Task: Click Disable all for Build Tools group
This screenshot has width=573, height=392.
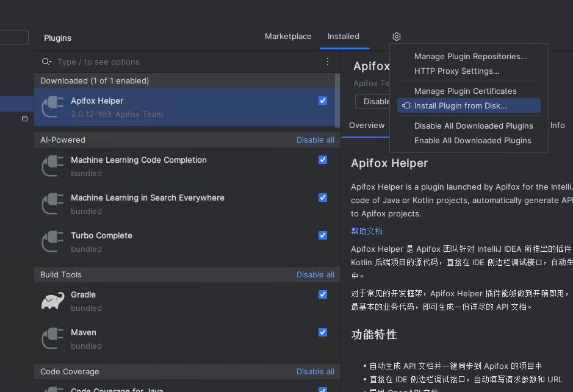Action: click(x=315, y=275)
